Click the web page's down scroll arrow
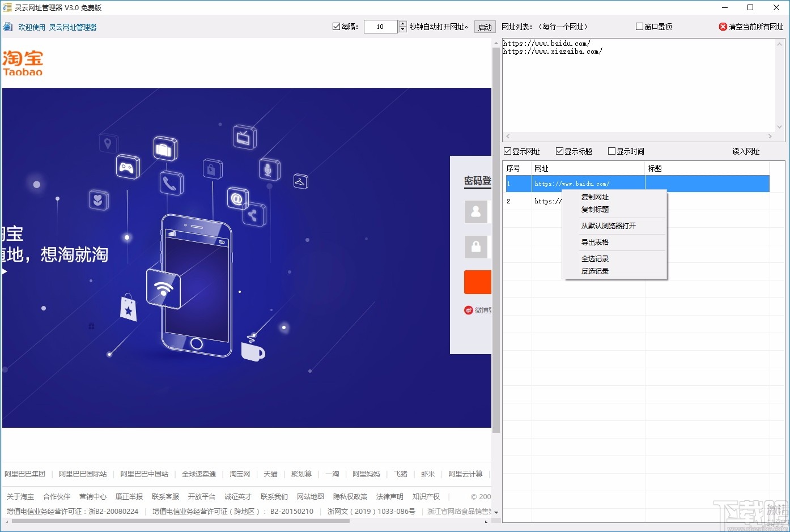The width and height of the screenshot is (790, 532). tap(496, 512)
